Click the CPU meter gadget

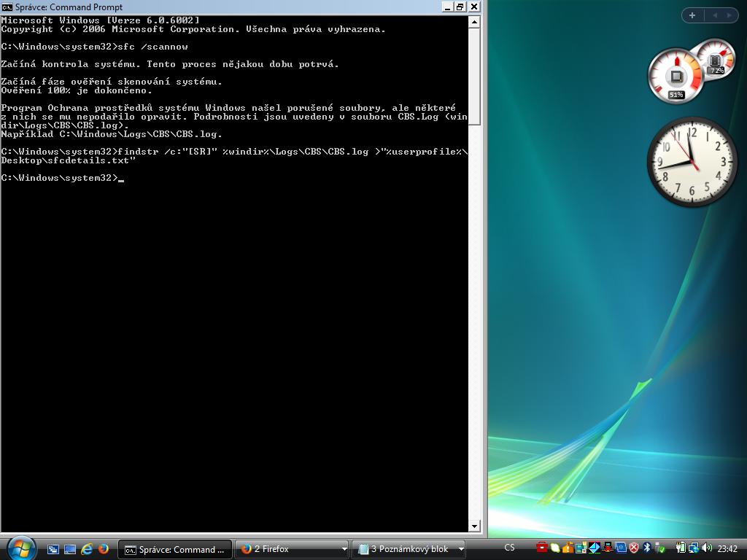point(676,77)
